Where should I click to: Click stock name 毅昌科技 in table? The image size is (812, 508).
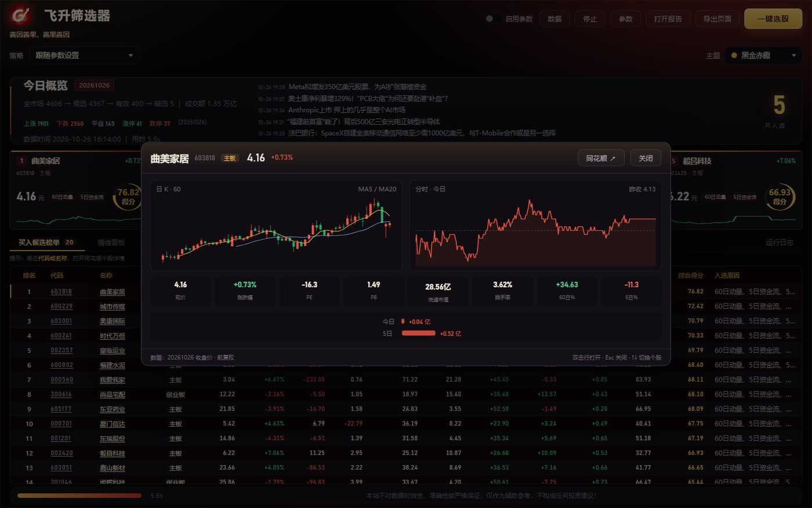click(x=113, y=453)
